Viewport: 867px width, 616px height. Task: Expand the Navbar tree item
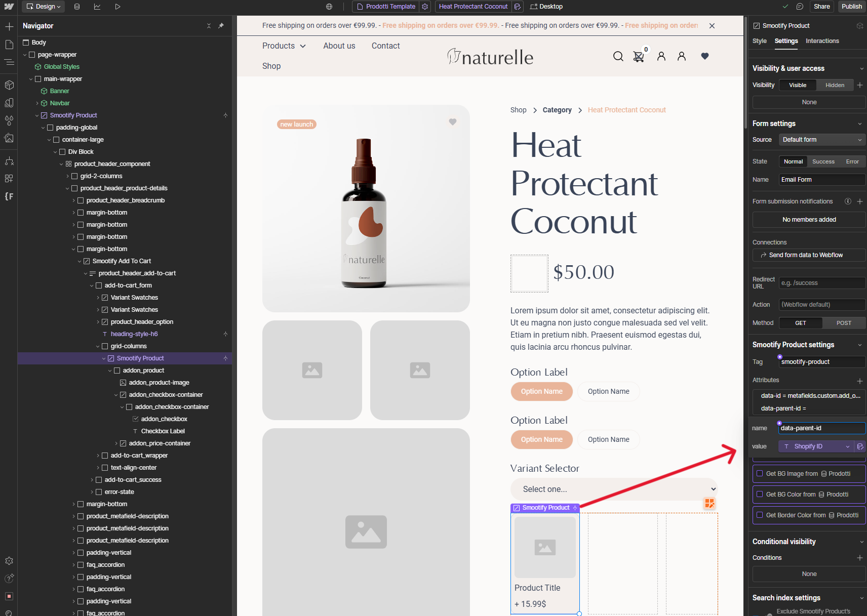[37, 103]
